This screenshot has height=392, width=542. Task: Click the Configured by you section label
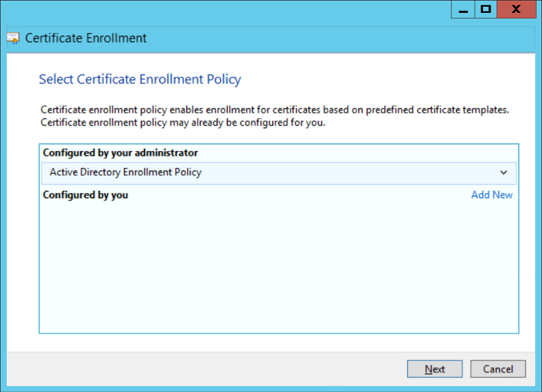point(85,195)
